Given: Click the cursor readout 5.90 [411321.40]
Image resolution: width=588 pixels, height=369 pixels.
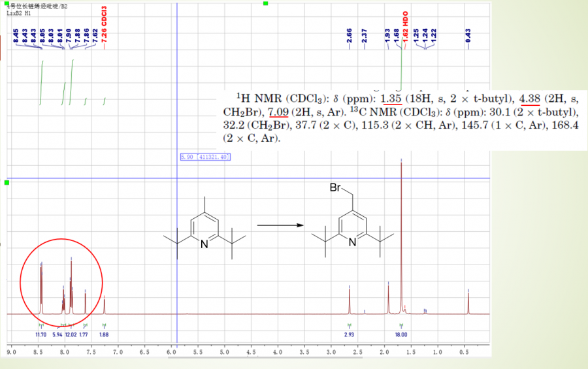Looking at the screenshot, I should pyautogui.click(x=204, y=157).
